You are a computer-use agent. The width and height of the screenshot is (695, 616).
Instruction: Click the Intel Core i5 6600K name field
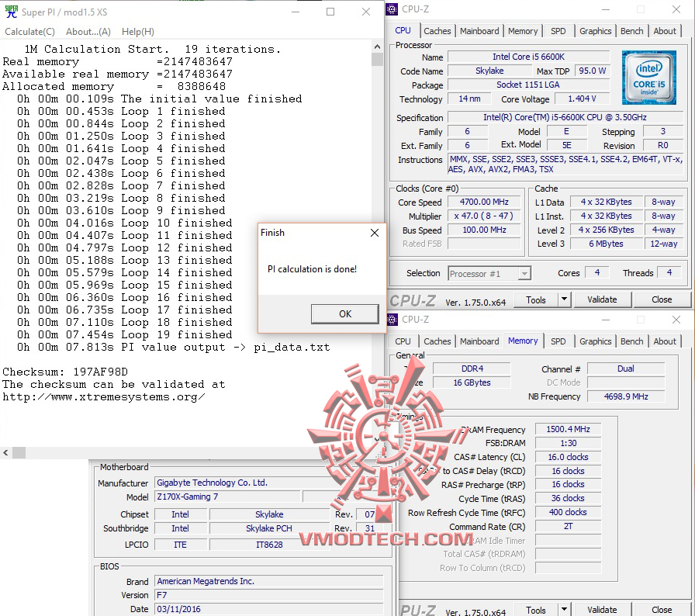tap(529, 57)
